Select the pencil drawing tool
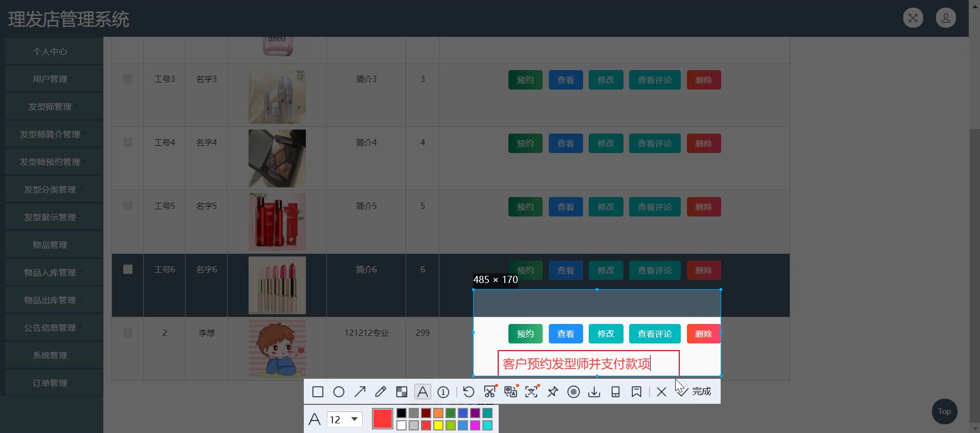This screenshot has width=980, height=433. 381,392
